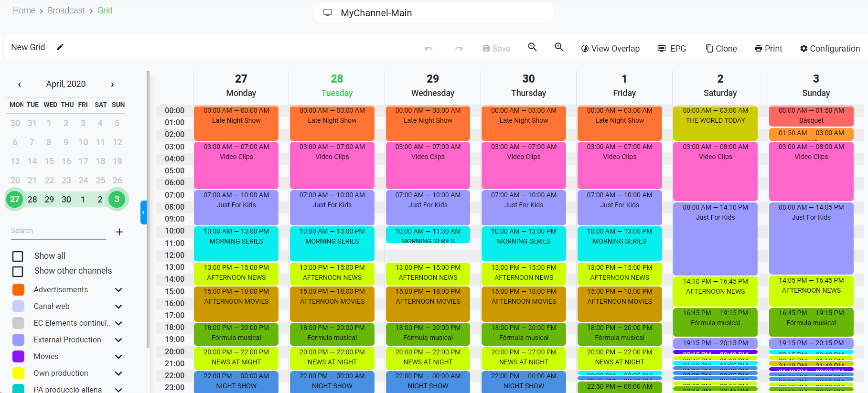Image resolution: width=868 pixels, height=393 pixels.
Task: Go to next month in calendar
Action: pyautogui.click(x=112, y=85)
